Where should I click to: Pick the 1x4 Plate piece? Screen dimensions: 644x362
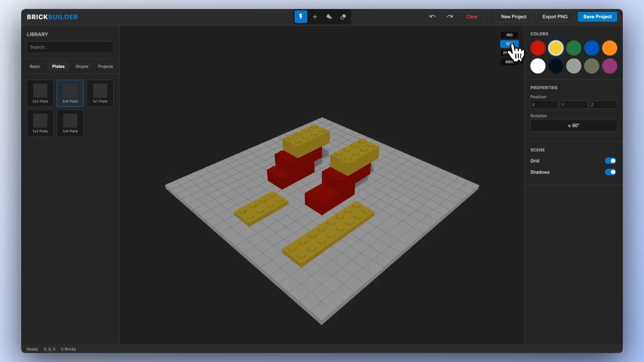70,123
